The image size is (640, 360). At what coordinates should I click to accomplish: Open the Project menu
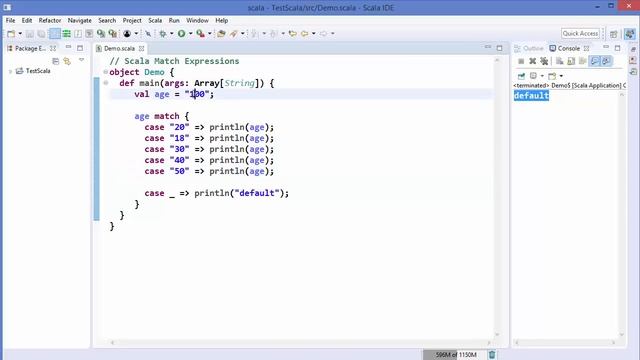click(132, 20)
